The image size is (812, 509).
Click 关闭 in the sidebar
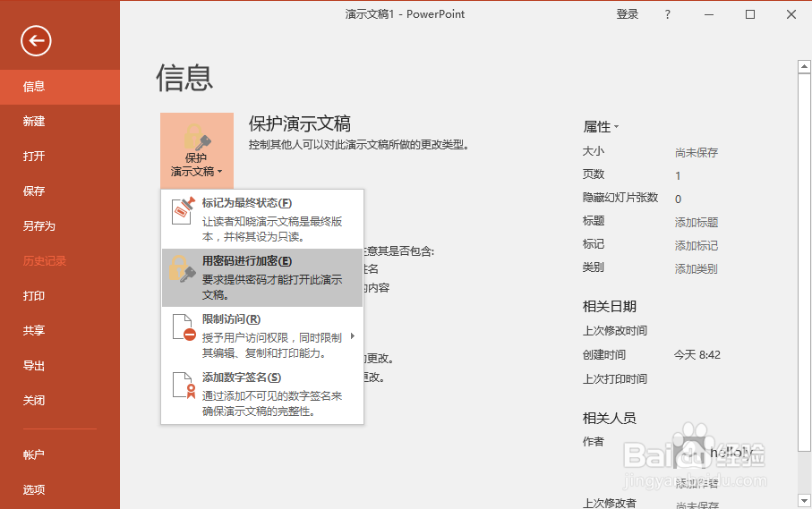point(60,401)
